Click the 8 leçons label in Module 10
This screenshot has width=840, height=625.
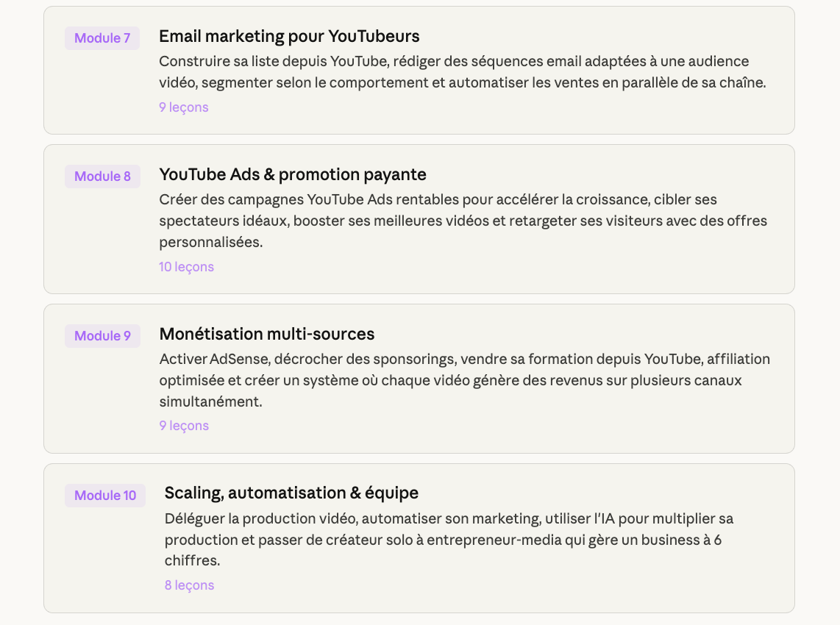[189, 585]
